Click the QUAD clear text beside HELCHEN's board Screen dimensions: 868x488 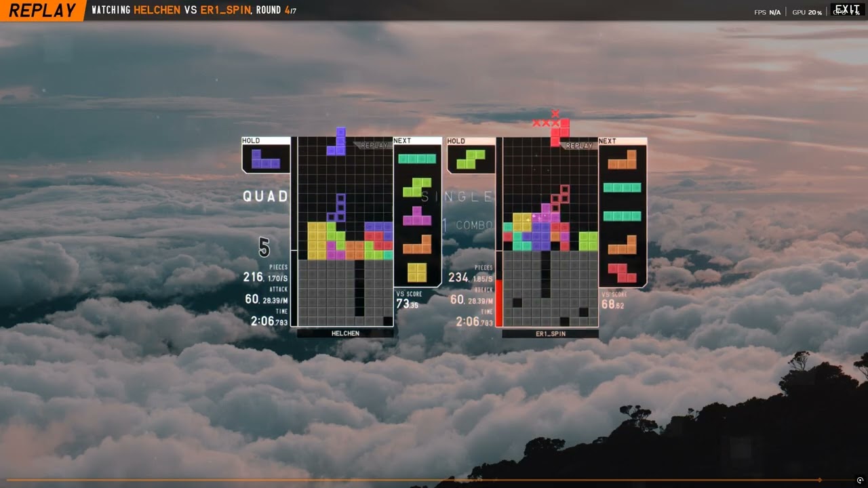coord(266,197)
